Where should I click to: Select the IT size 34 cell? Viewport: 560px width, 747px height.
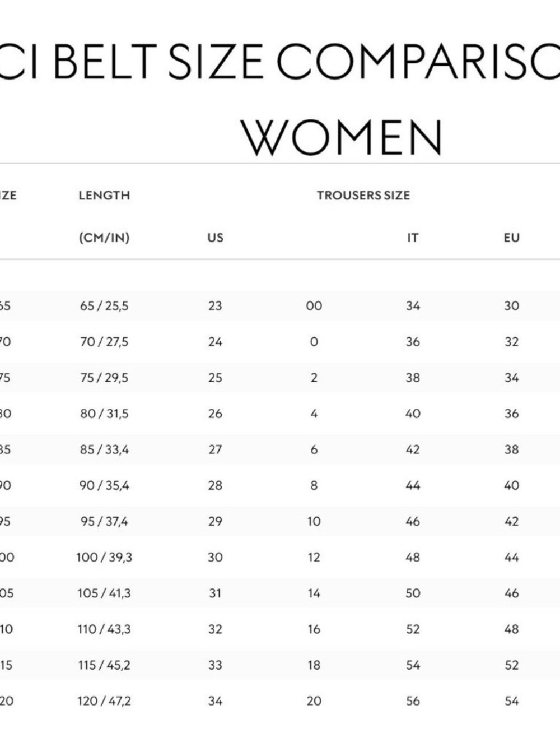click(413, 306)
